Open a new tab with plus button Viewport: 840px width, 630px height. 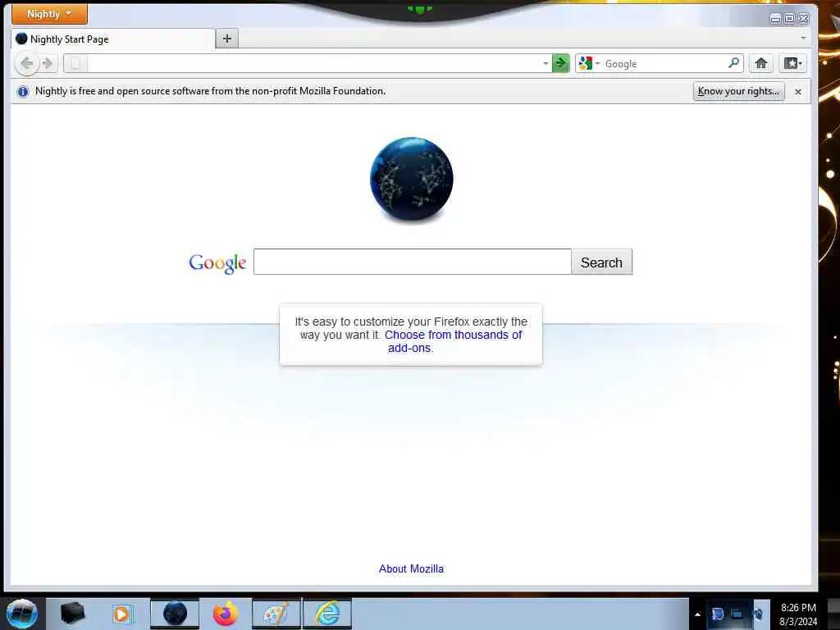227,39
